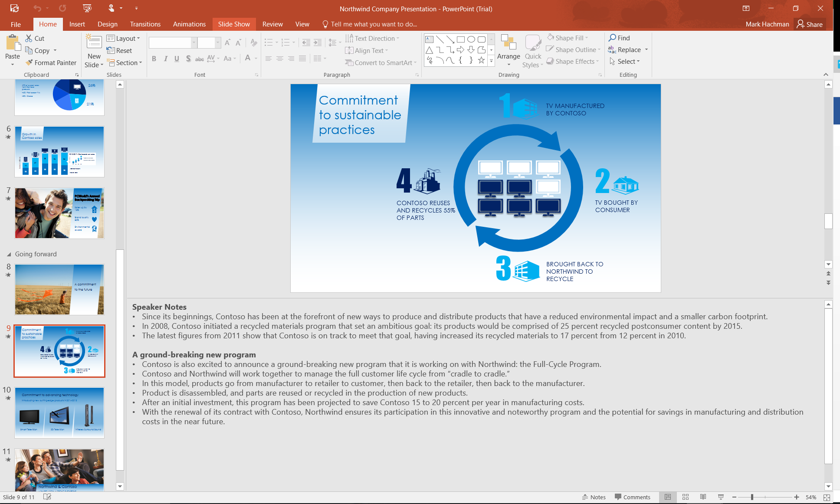
Task: Open the Section dropdown
Action: (125, 62)
